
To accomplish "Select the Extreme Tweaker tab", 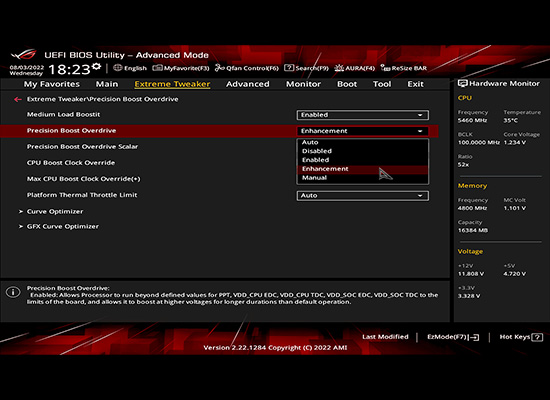I will tap(172, 84).
